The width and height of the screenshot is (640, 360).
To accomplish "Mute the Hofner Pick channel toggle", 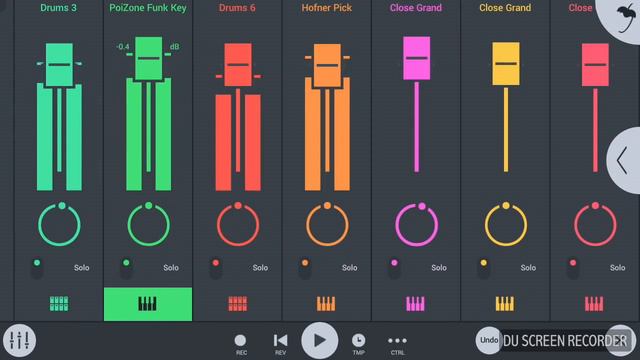I will (x=305, y=268).
